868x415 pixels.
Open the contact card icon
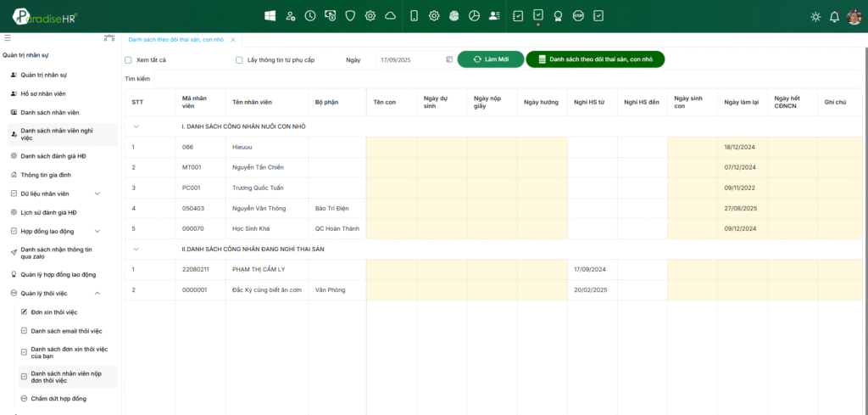tap(494, 16)
